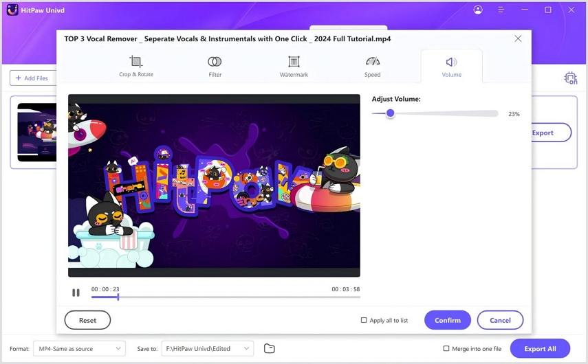The height and width of the screenshot is (364, 588).
Task: Close the video editing dialog
Action: [x=518, y=38]
